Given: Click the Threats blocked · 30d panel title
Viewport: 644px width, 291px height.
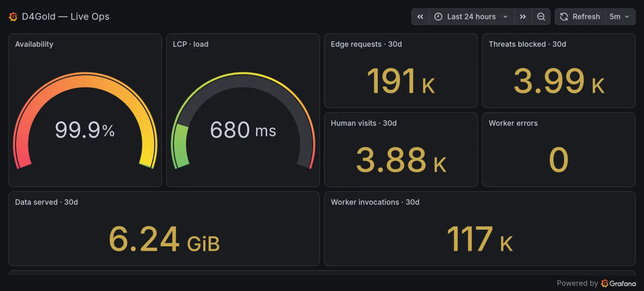Looking at the screenshot, I should pyautogui.click(x=527, y=44).
